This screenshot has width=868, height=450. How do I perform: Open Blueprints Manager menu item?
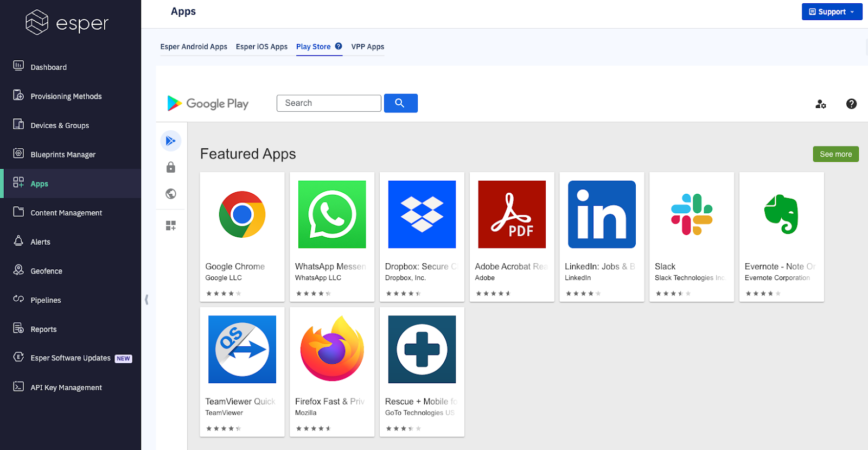[x=63, y=155]
